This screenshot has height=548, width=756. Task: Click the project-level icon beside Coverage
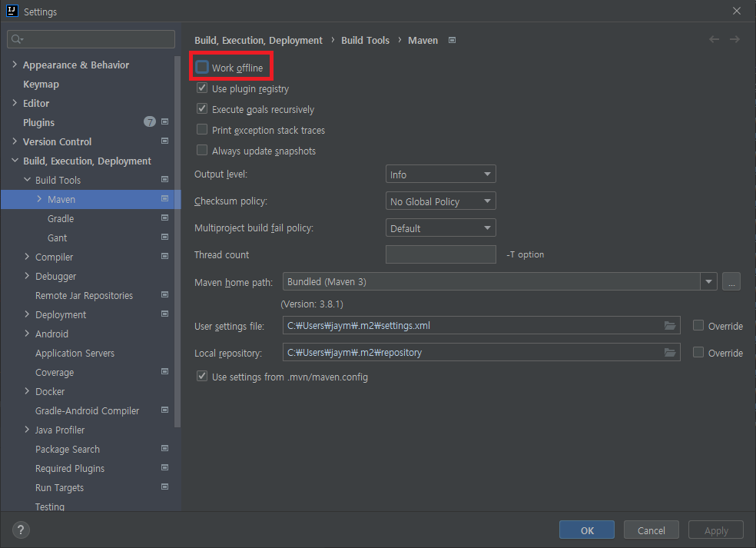point(165,372)
